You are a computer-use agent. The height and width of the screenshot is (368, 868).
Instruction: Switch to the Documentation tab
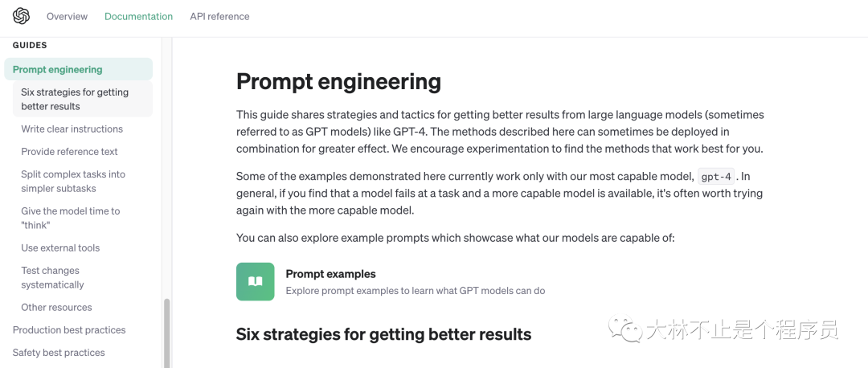(138, 17)
